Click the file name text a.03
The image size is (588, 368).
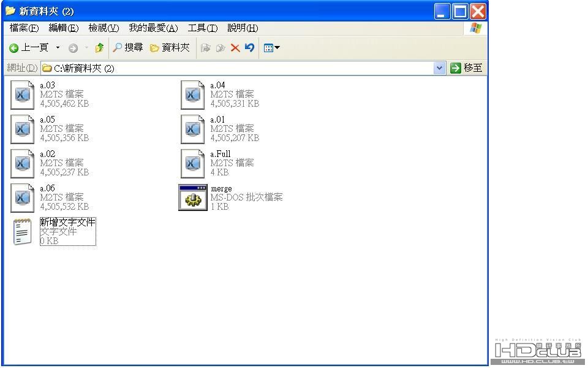tap(48, 85)
